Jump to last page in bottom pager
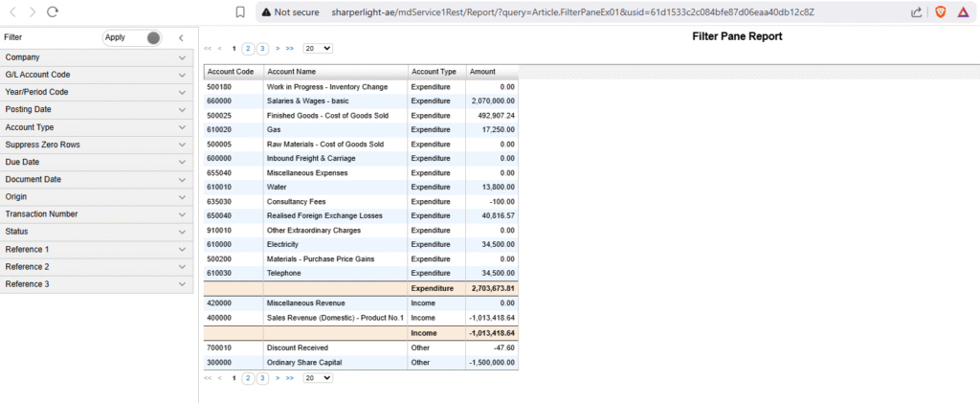The height and width of the screenshot is (403, 980). 290,378
